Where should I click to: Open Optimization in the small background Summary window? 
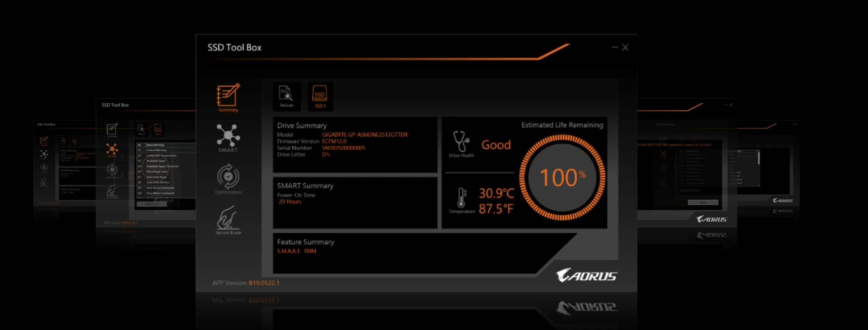(44, 168)
